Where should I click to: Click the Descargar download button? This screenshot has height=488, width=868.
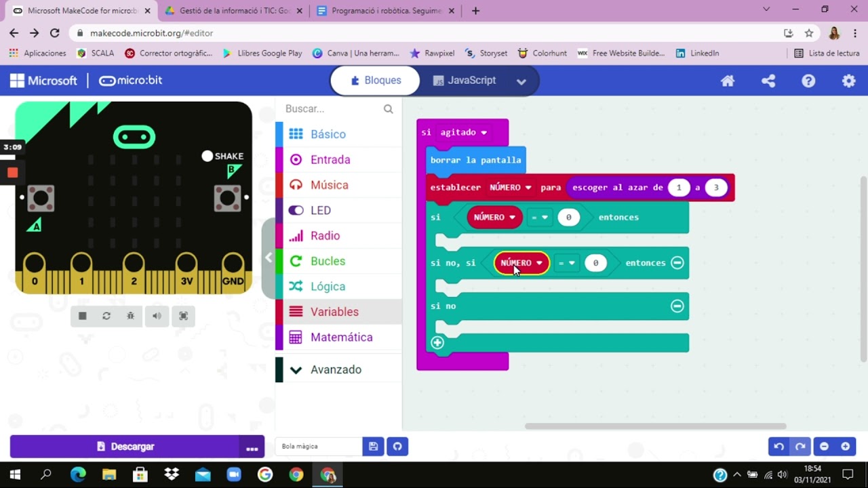coord(125,447)
